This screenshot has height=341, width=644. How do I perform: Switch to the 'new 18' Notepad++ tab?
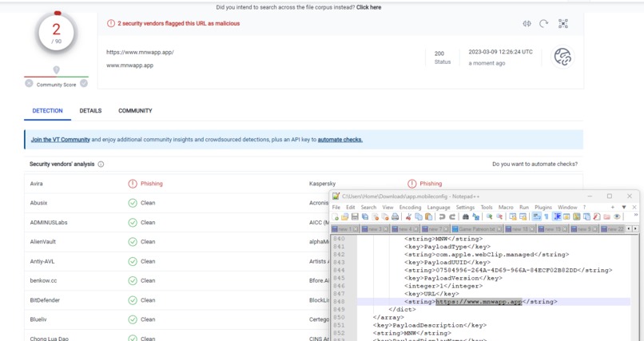tap(519, 228)
